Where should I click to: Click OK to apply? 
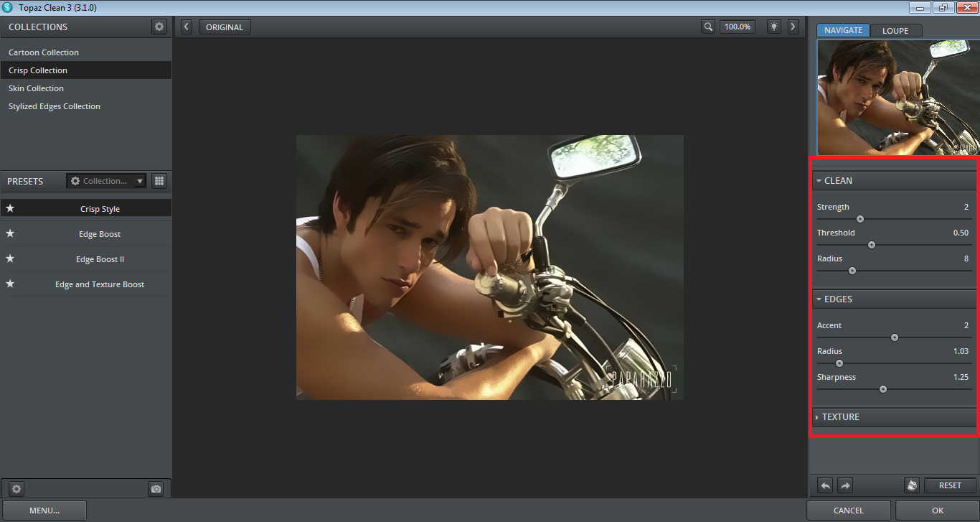point(938,511)
